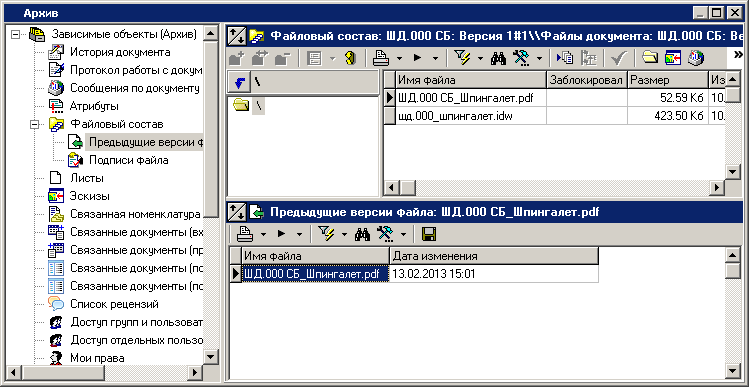Select История документа in the tree
The image size is (749, 387).
click(120, 52)
